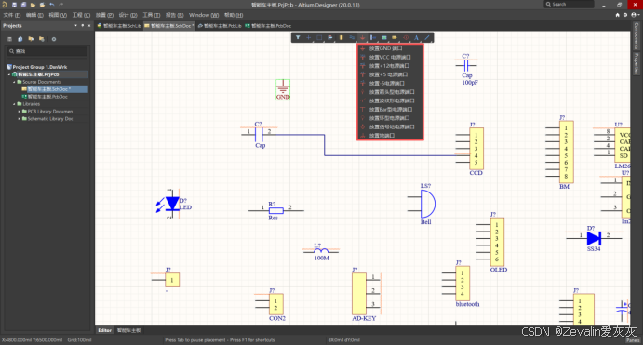Click the open project icon in title bar
Image resolution: width=644 pixels, height=345 pixels.
coord(42,5)
